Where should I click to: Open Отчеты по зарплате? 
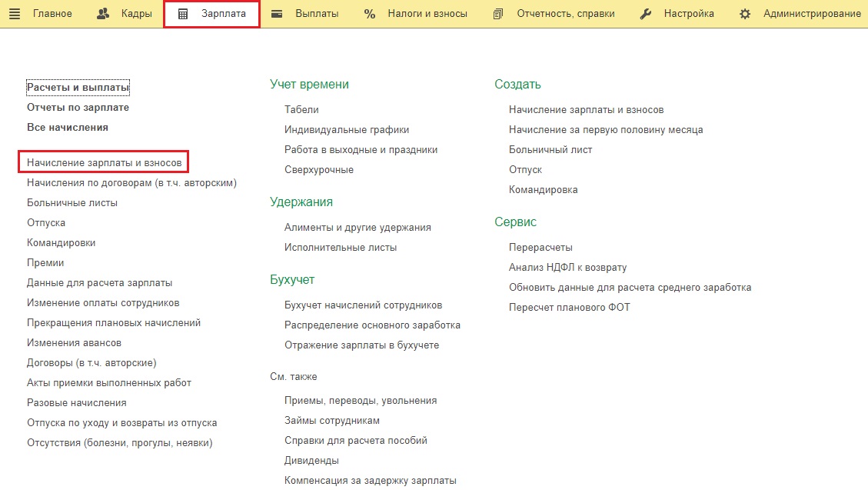(x=78, y=108)
